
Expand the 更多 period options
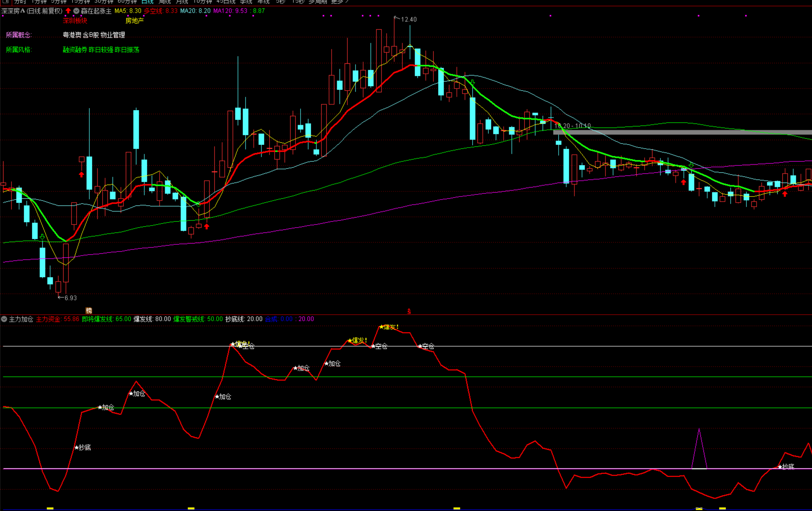pos(340,2)
